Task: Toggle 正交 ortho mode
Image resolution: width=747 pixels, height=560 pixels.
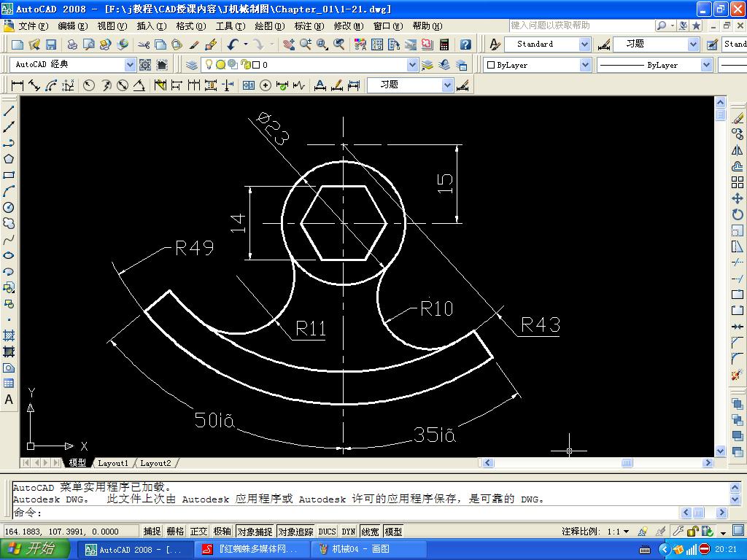Action: 198,531
